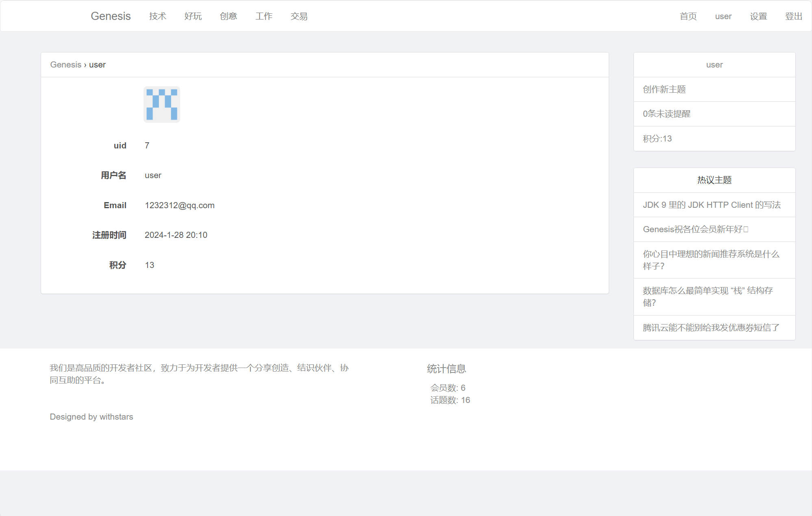Screen dimensions: 812x516
Task: Click 登出 to log out
Action: 793,16
